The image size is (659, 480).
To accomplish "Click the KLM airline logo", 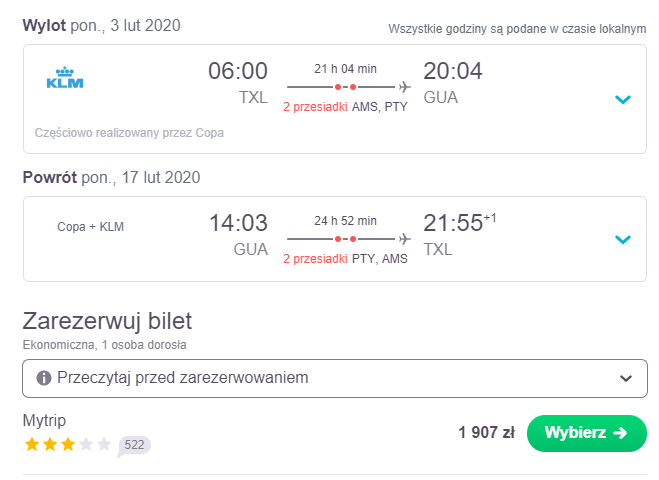I will pyautogui.click(x=65, y=77).
